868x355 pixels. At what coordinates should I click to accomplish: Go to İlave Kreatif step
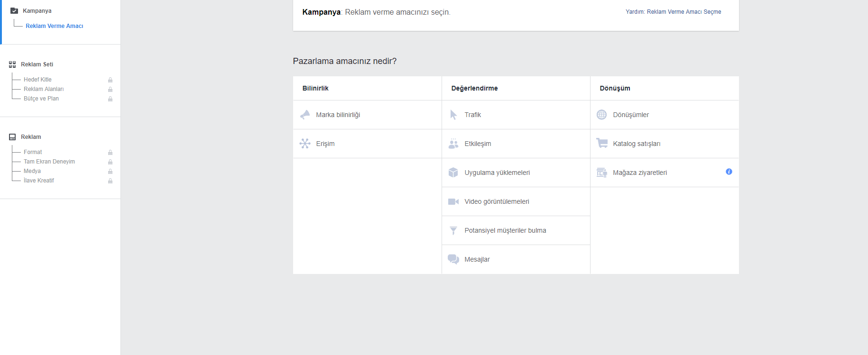tap(39, 181)
